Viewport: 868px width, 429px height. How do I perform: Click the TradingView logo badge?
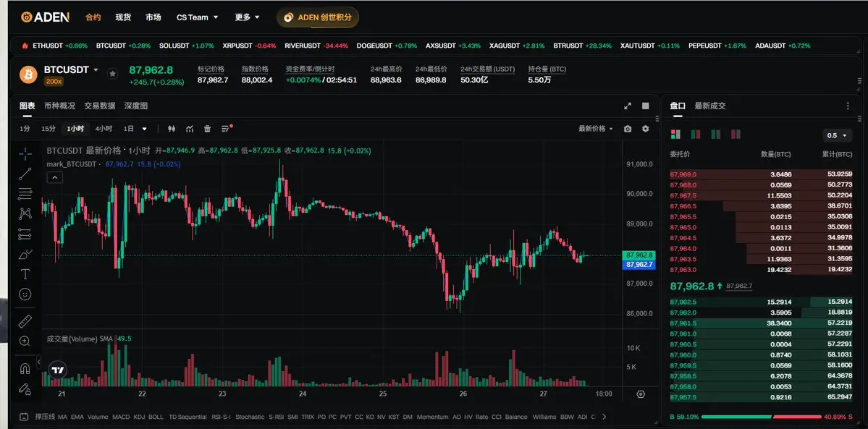[57, 370]
